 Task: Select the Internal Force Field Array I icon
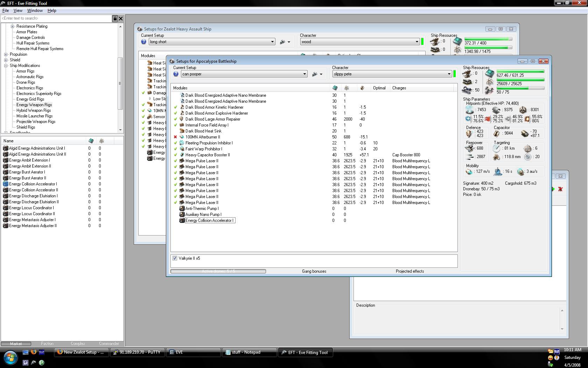point(182,125)
